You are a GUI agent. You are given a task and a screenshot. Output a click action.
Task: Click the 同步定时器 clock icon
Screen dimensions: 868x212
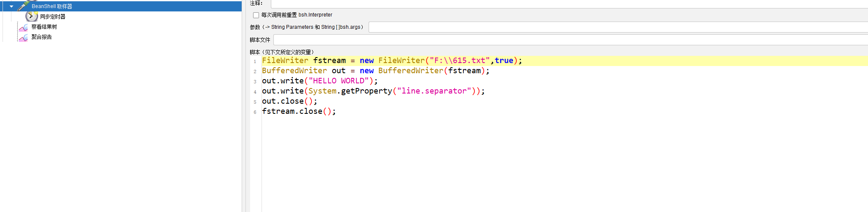point(31,17)
